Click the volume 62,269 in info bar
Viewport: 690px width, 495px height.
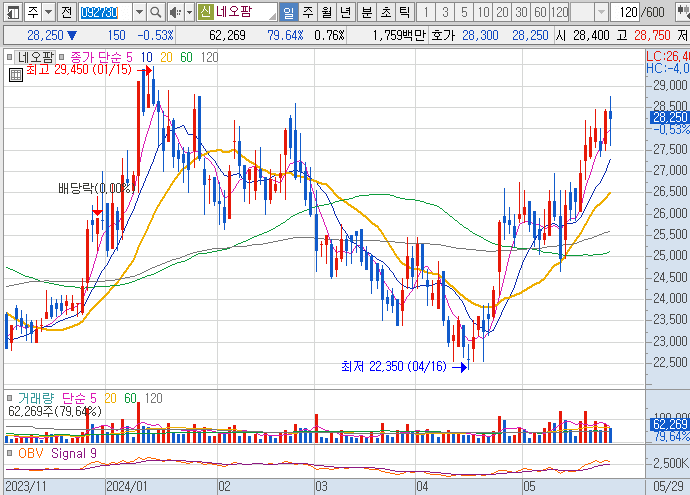click(227, 35)
